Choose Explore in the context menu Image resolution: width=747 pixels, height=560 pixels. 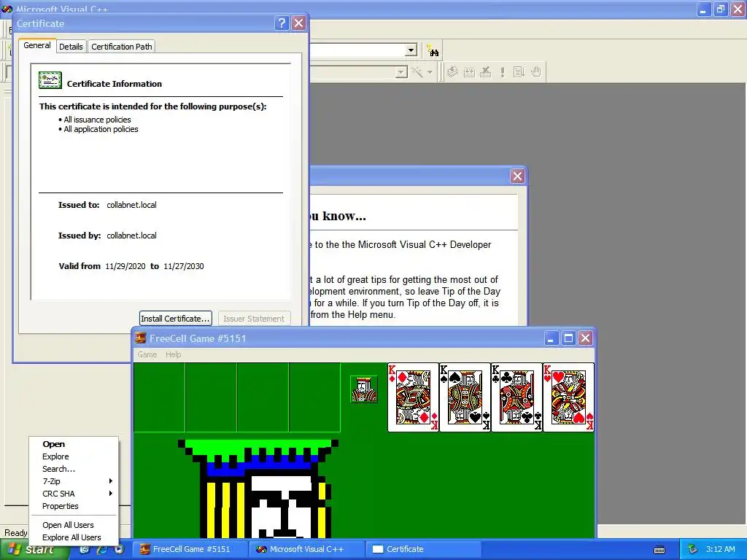pyautogui.click(x=74, y=456)
